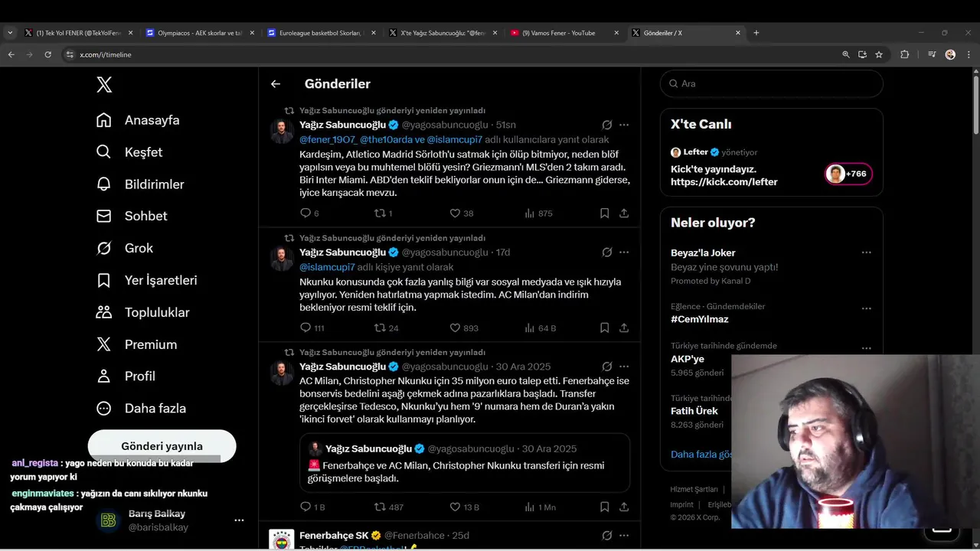Bookmark the AC Milan 35 milyon tweet
The width and height of the screenshot is (980, 551).
point(604,507)
